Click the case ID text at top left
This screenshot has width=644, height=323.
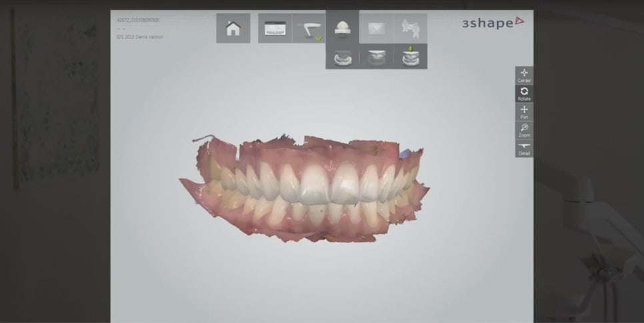[137, 20]
